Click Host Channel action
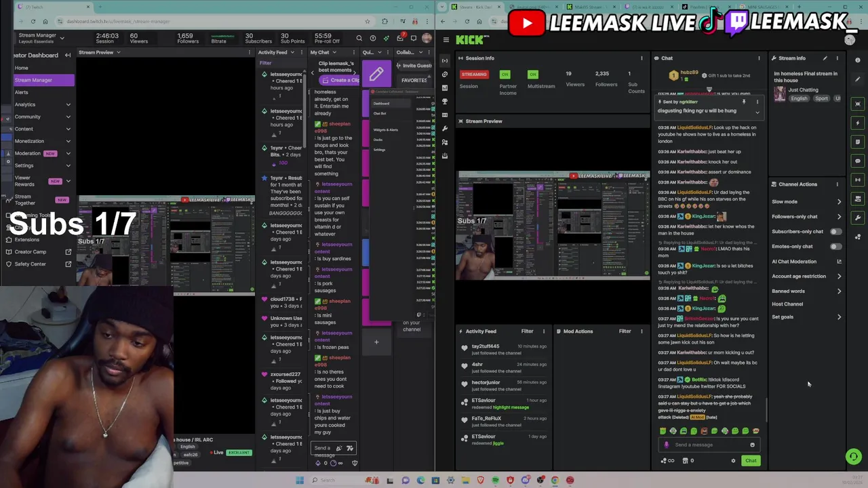868x488 pixels. (787, 304)
